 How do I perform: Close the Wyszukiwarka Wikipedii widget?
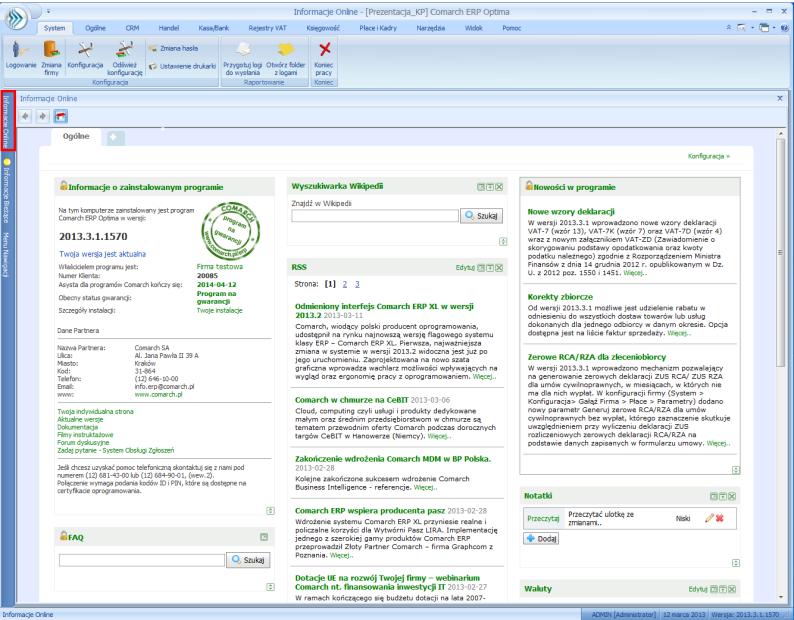click(499, 187)
